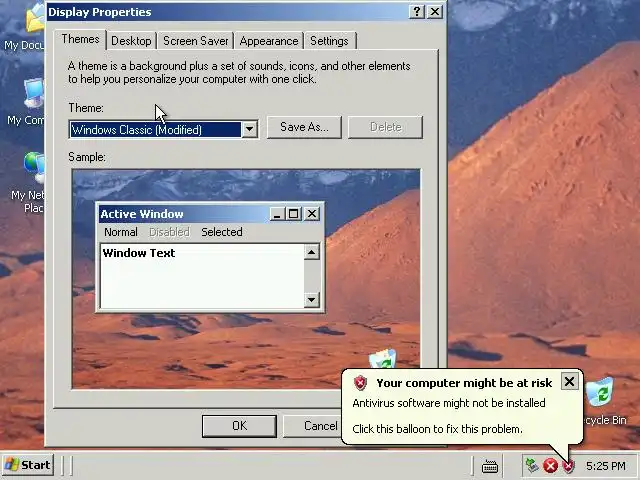This screenshot has width=640, height=480.
Task: Click the Save As... button
Action: coord(304,127)
